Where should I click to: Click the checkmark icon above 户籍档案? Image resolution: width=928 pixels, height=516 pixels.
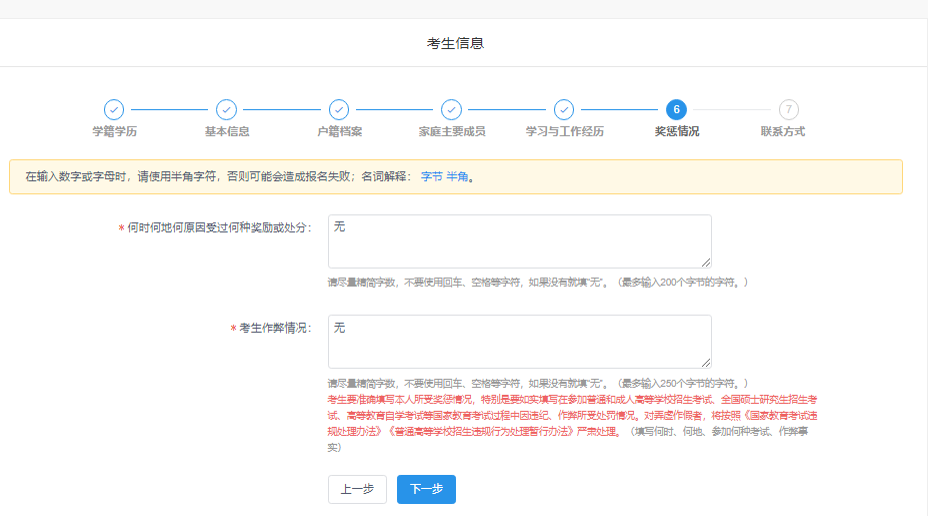(x=339, y=109)
